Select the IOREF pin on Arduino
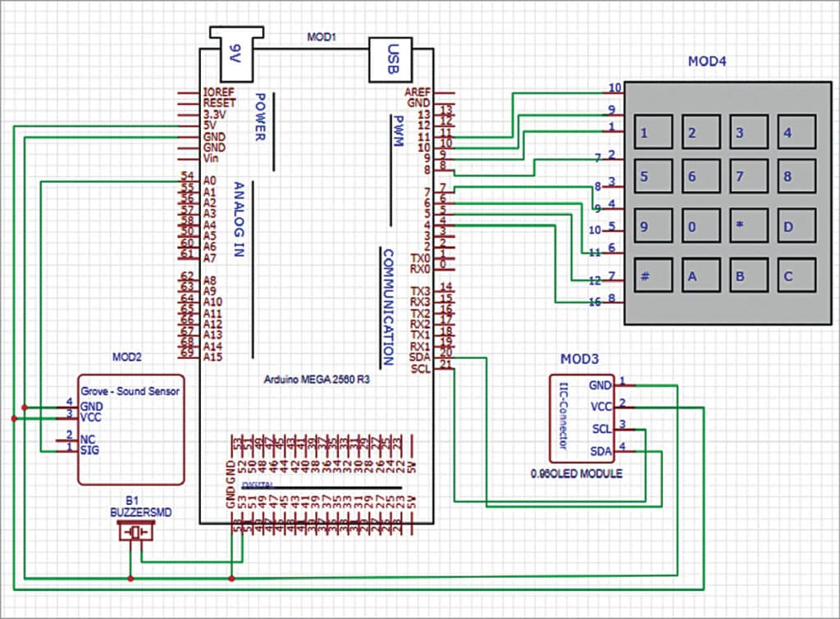This screenshot has height=619, width=840. tap(219, 93)
